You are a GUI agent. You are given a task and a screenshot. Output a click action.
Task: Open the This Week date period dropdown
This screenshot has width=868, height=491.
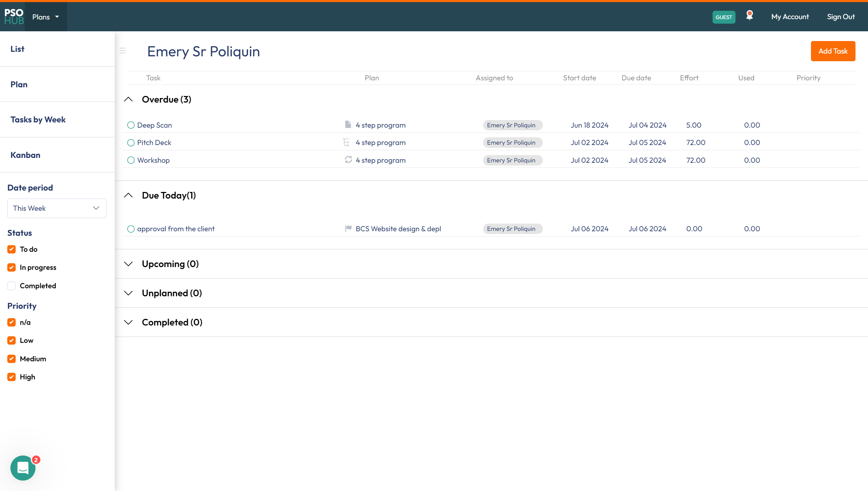point(57,208)
